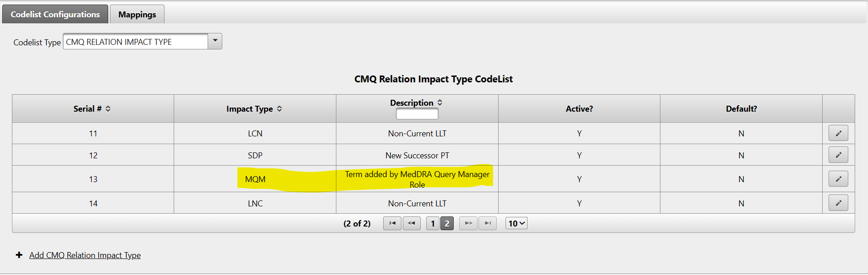Switch to the Mappings tab
The image size is (868, 275).
pos(137,14)
